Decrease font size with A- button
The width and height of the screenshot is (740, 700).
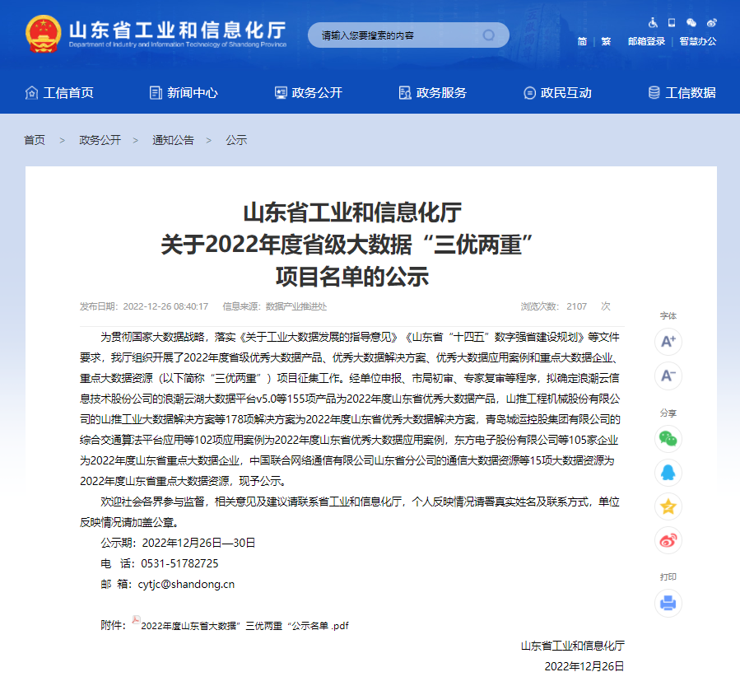tap(668, 376)
